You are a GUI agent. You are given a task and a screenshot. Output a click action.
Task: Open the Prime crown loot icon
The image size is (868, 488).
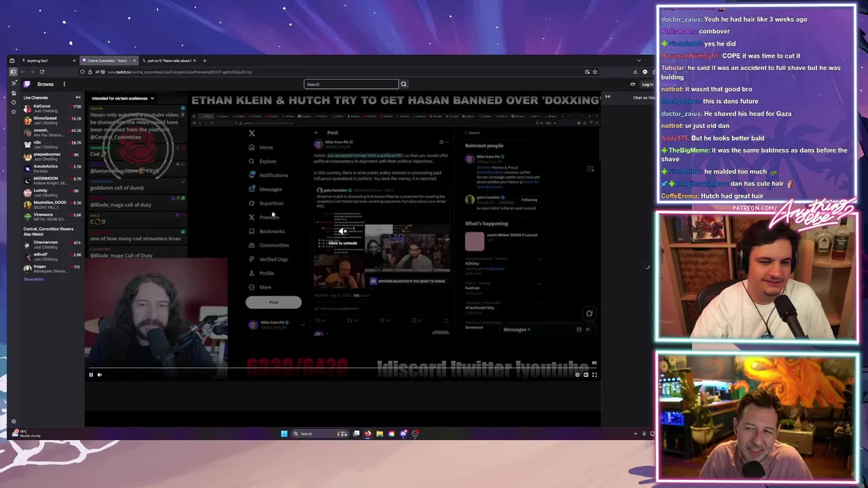(633, 84)
